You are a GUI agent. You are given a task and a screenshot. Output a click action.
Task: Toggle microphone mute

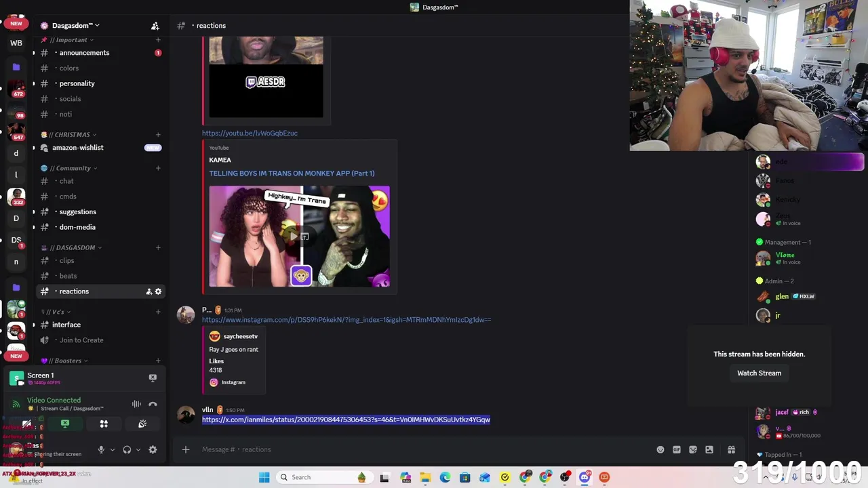[101, 449]
